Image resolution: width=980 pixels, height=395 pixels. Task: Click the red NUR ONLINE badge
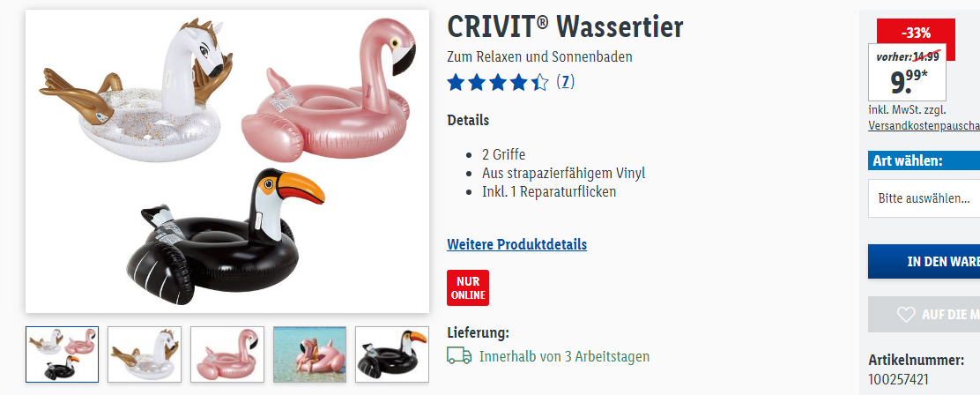(468, 287)
